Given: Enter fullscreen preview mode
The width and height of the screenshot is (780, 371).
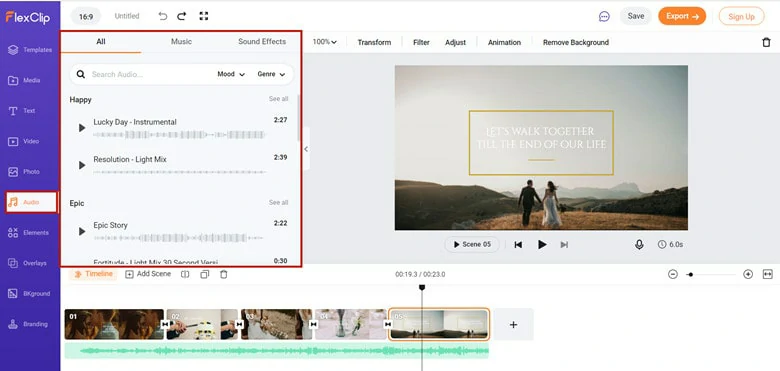Looking at the screenshot, I should [203, 16].
